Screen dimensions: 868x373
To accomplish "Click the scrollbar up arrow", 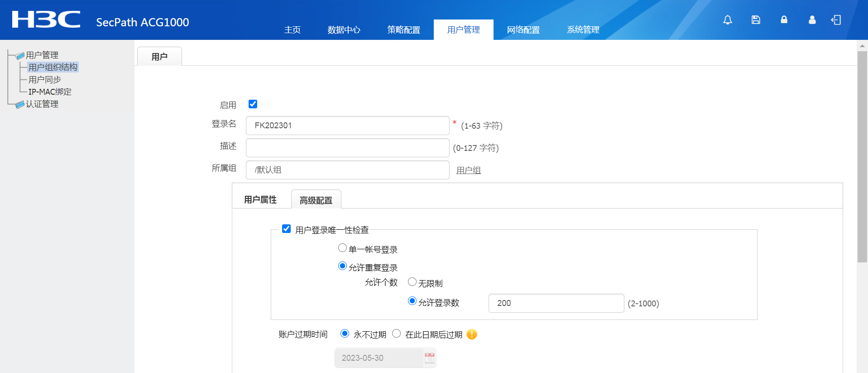I will (862, 46).
